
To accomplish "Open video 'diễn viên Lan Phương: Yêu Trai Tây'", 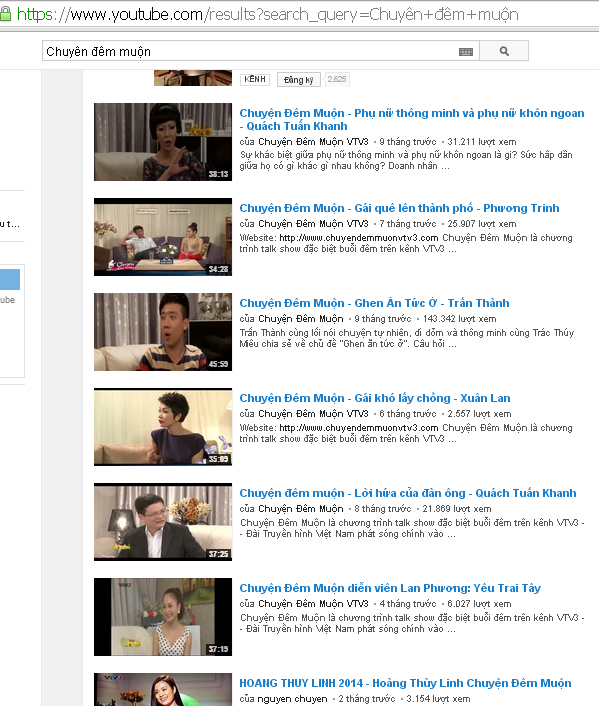I will (390, 588).
